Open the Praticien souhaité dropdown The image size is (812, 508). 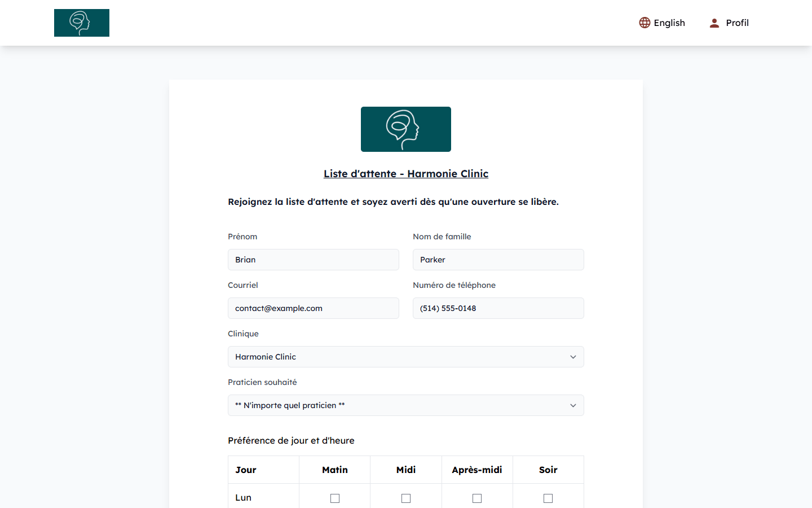pos(406,405)
